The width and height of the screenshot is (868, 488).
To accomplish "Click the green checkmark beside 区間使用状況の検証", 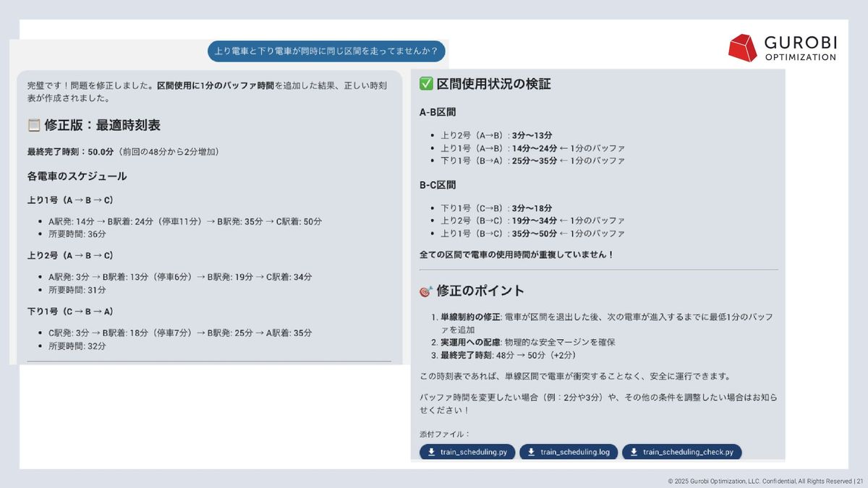I will (426, 85).
